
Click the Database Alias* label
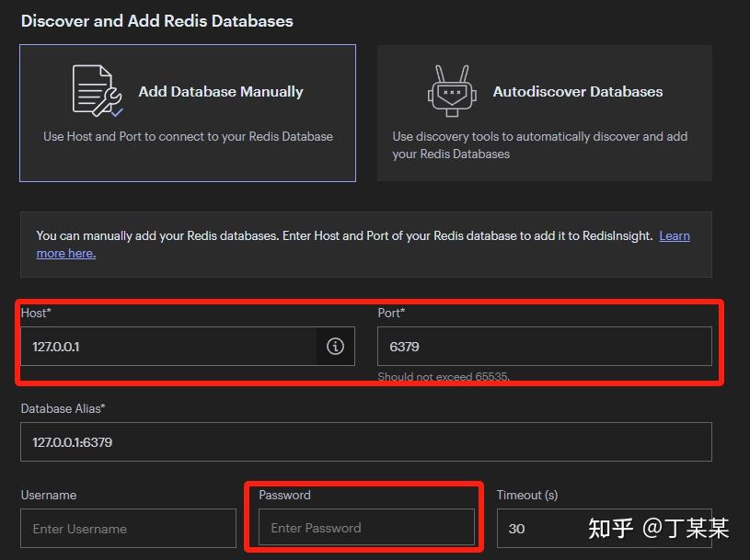[63, 408]
